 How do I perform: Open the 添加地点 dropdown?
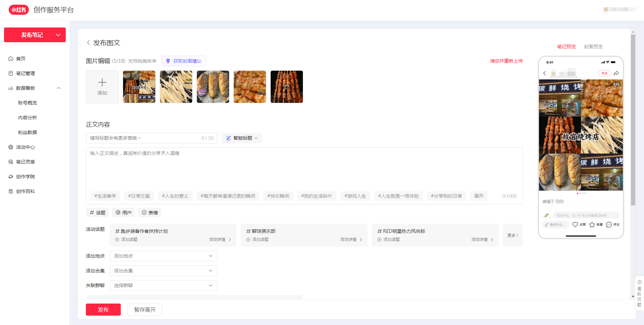tap(164, 256)
